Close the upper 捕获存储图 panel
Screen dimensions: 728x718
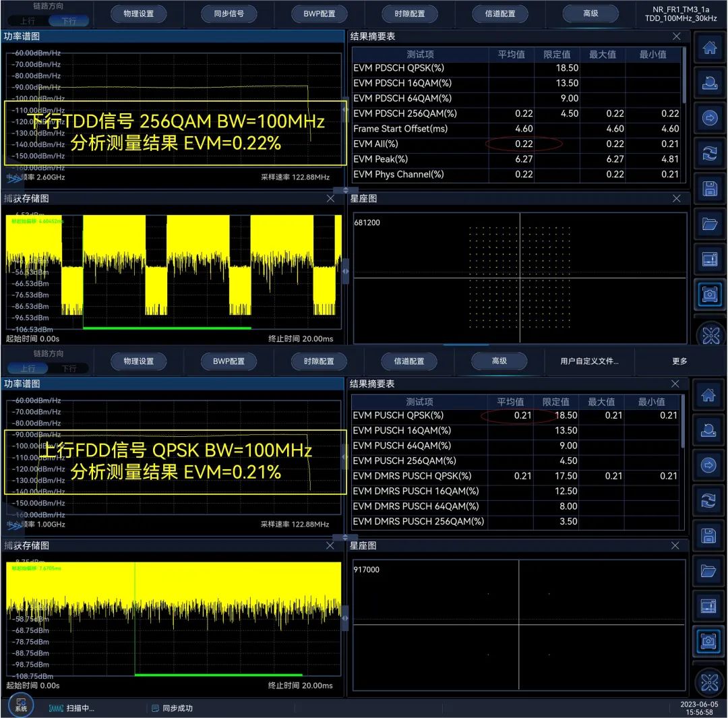point(330,198)
